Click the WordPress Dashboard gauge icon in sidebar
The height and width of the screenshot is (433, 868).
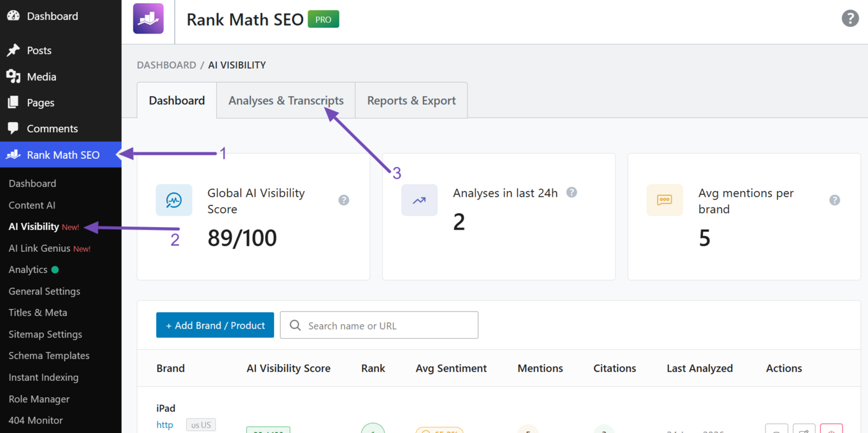[13, 16]
